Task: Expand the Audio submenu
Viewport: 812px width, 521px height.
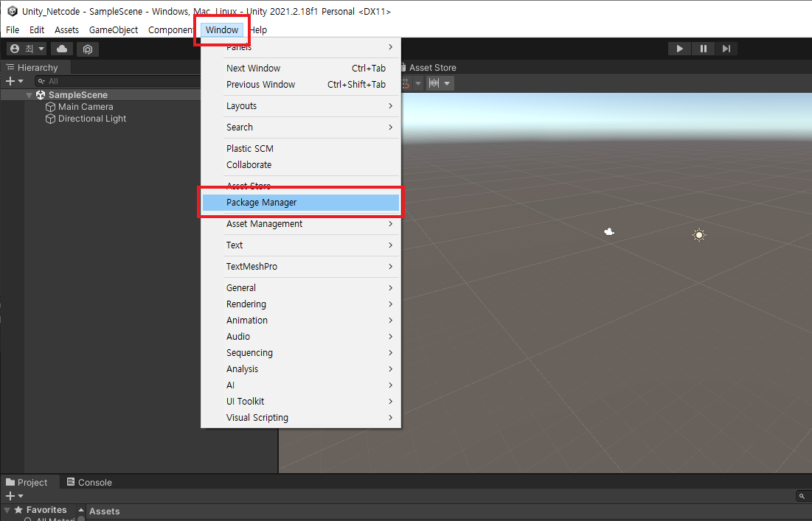Action: (301, 336)
